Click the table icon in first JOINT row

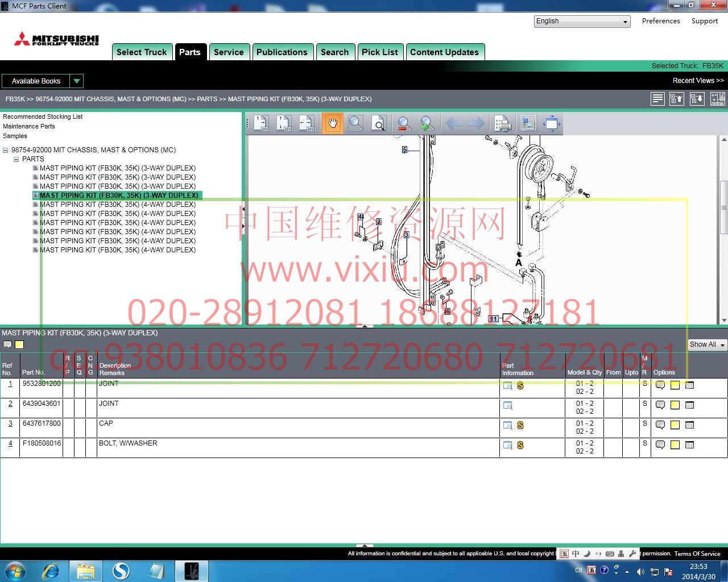point(689,385)
